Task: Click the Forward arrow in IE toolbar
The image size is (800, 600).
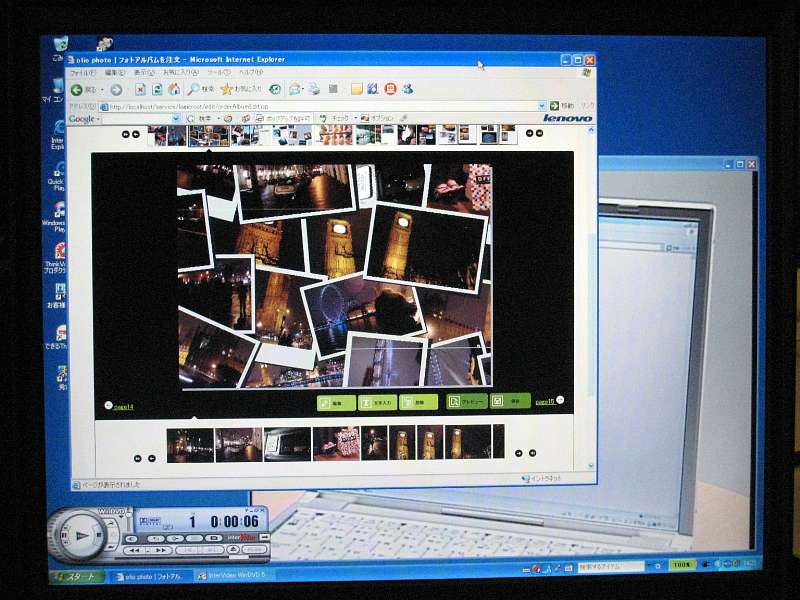Action: [116, 90]
